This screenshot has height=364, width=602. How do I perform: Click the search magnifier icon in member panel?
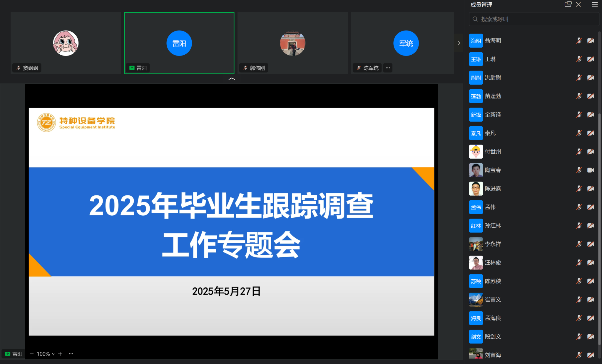(475, 19)
